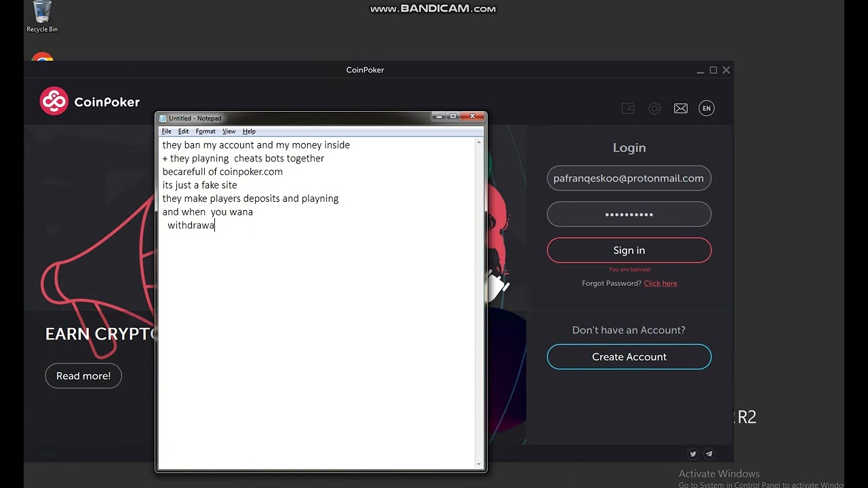Click Notepad scrollbar down arrow
Screen dimensions: 868x488
pos(479,464)
